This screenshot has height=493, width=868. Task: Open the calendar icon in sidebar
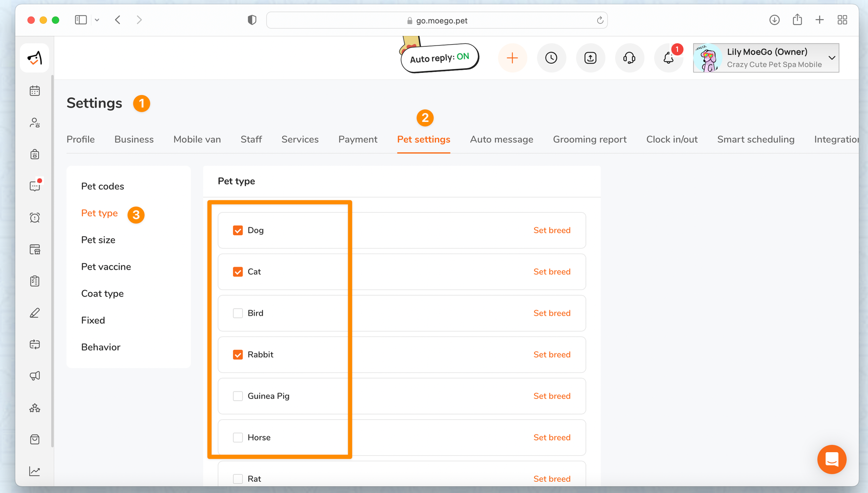[x=35, y=91]
